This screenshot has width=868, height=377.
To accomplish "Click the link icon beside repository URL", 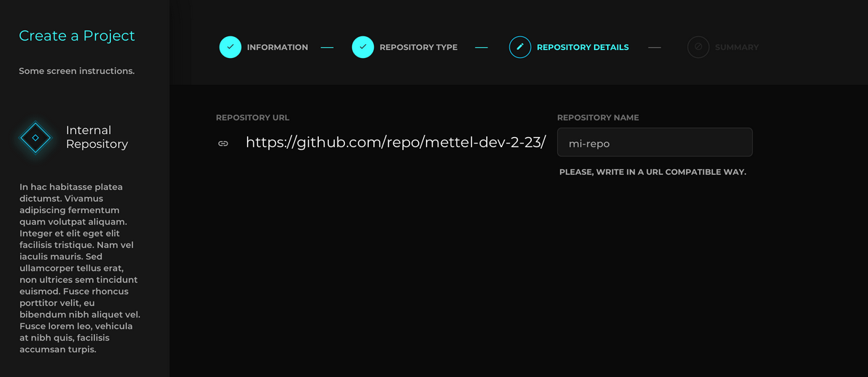I will pos(223,144).
